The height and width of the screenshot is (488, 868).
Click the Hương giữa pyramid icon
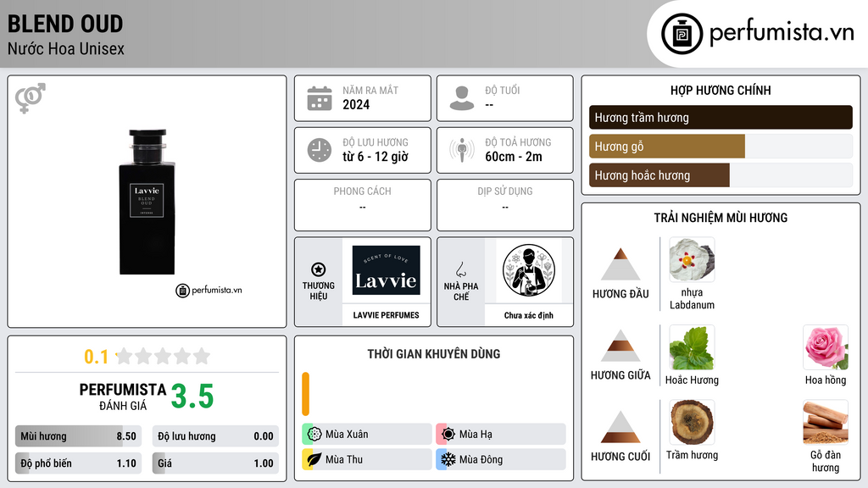(620, 346)
